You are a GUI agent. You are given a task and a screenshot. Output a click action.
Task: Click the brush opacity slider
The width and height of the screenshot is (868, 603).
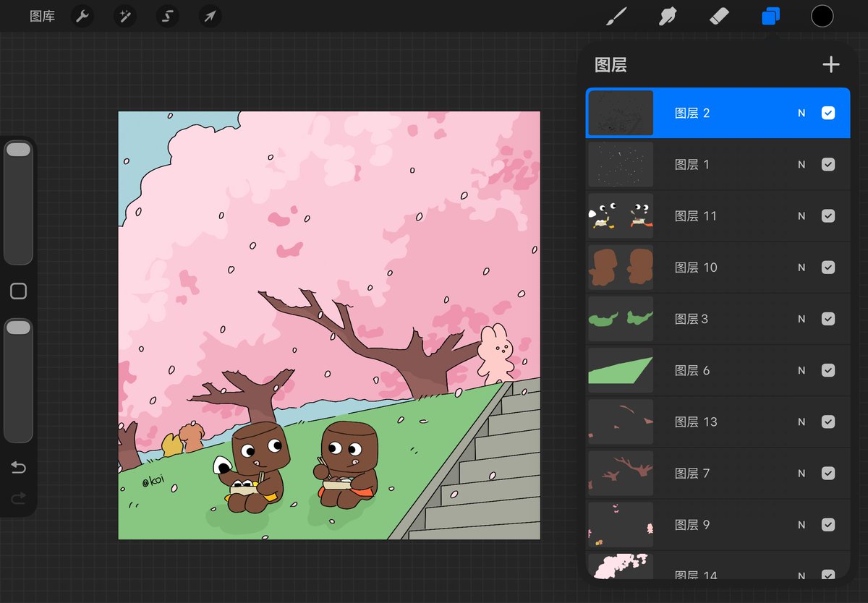pos(18,380)
